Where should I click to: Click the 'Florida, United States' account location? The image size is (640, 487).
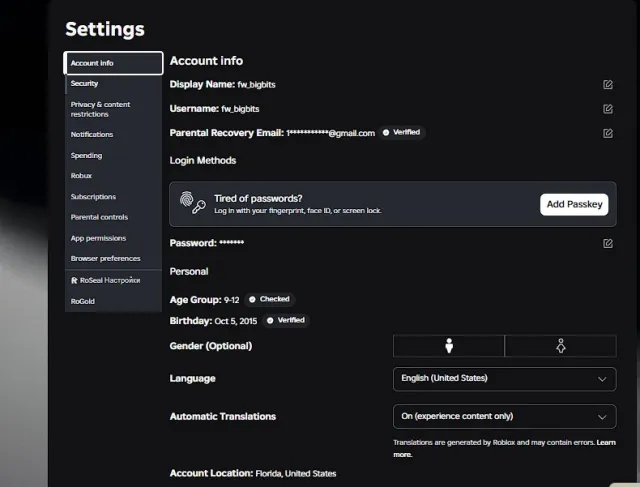[296, 474]
